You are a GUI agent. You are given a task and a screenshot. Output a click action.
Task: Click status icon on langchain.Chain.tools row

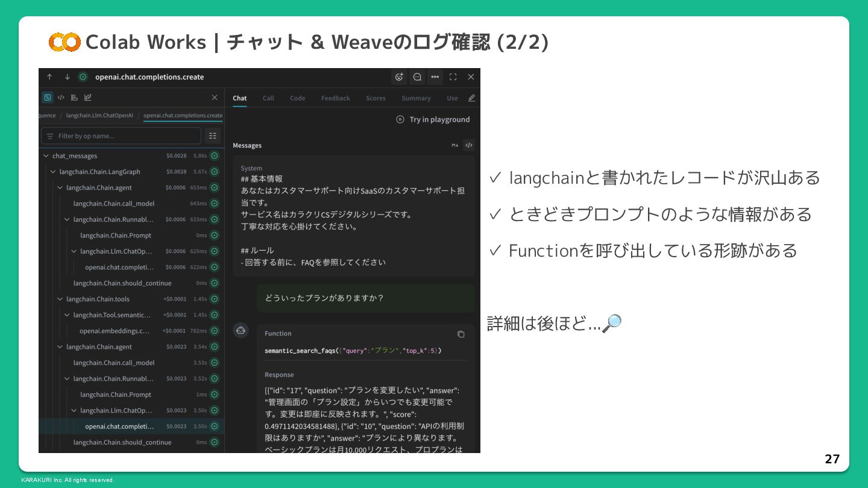click(215, 299)
